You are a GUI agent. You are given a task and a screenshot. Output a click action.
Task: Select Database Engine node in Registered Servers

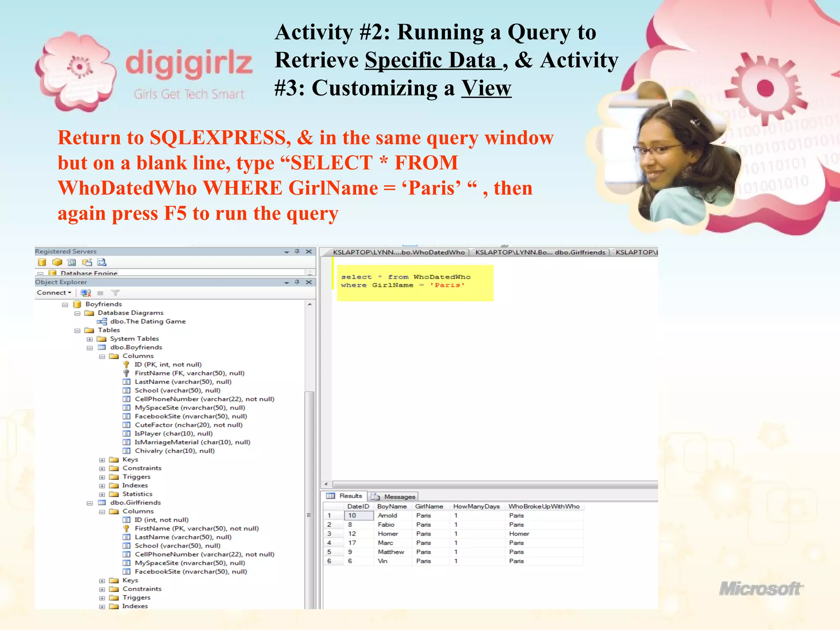coord(89,273)
